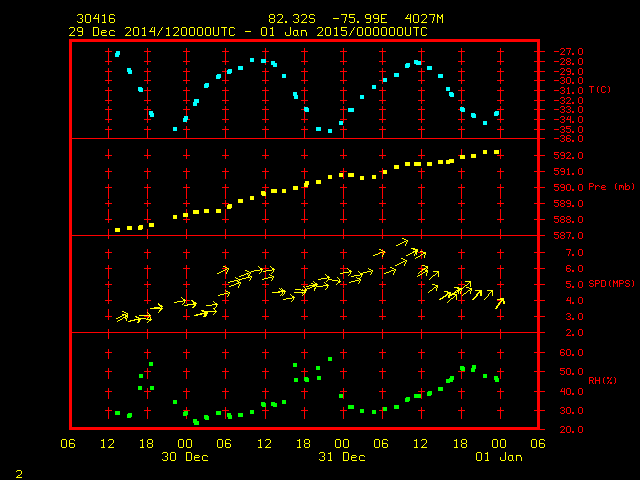Click the 60.0 humidity tick label

click(x=571, y=353)
